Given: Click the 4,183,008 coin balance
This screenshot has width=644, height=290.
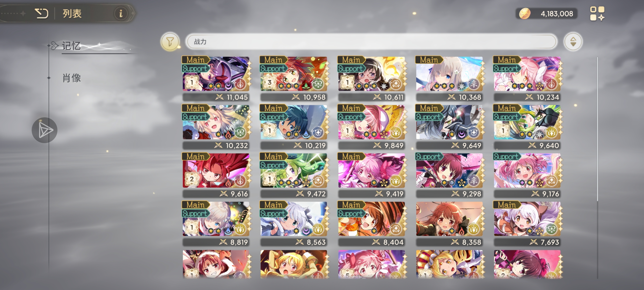Looking at the screenshot, I should point(557,14).
